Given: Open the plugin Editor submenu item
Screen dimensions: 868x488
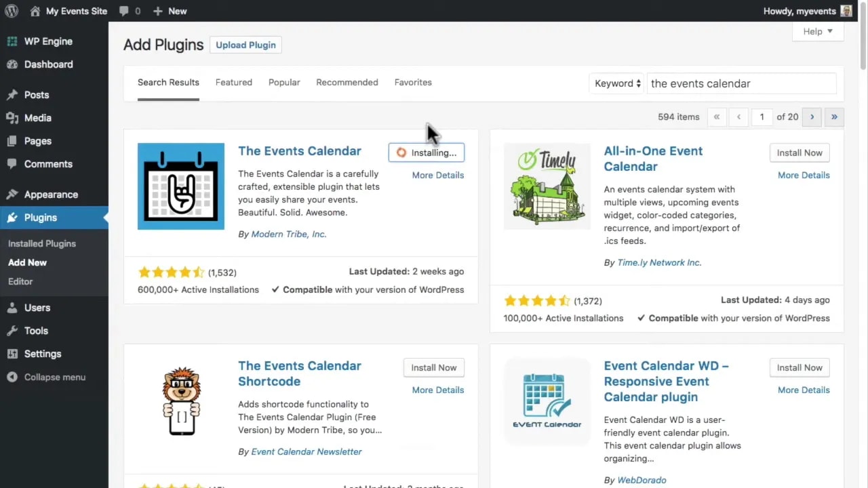Looking at the screenshot, I should (20, 281).
